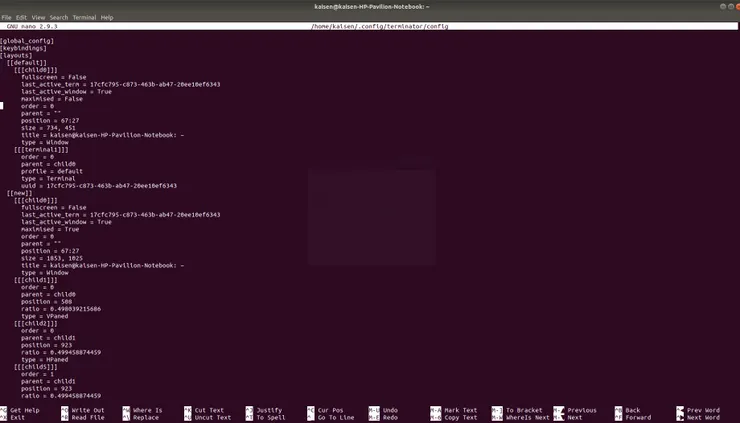The height and width of the screenshot is (423, 740).
Task: Click the uuid line under terminal1
Action: coord(99,186)
